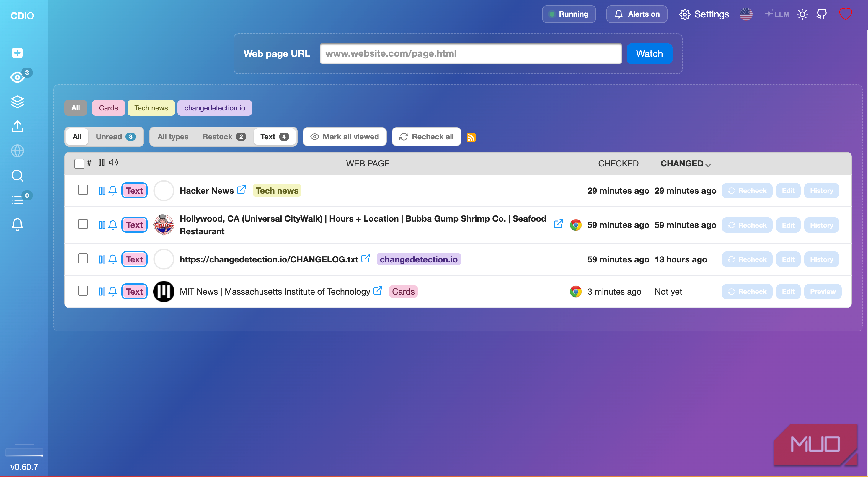The height and width of the screenshot is (477, 868).
Task: Toggle the Alerts on button
Action: [x=637, y=14]
